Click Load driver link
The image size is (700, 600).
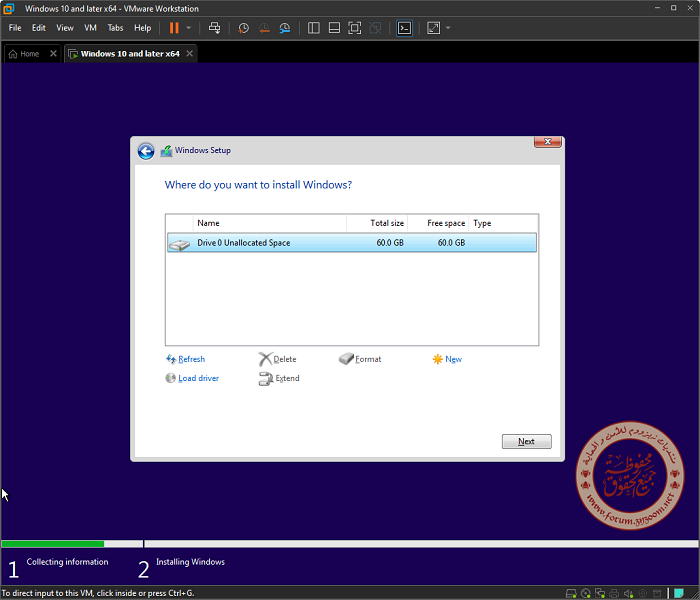tap(192, 379)
